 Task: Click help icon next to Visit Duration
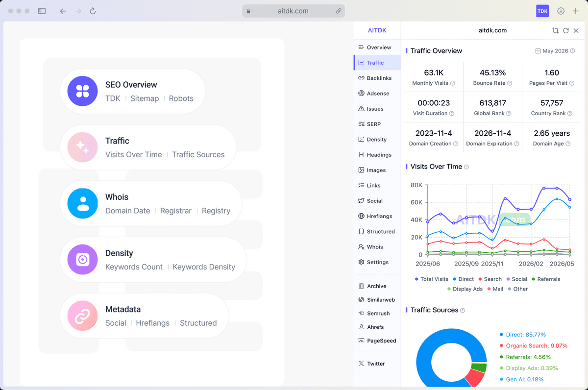coord(452,114)
